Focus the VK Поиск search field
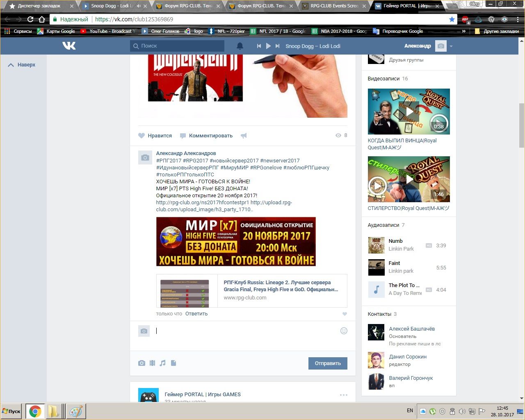525x420 pixels. (177, 46)
